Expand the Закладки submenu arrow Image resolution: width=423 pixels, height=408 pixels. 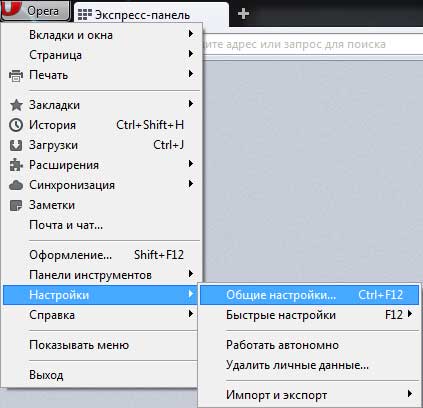click(x=191, y=104)
